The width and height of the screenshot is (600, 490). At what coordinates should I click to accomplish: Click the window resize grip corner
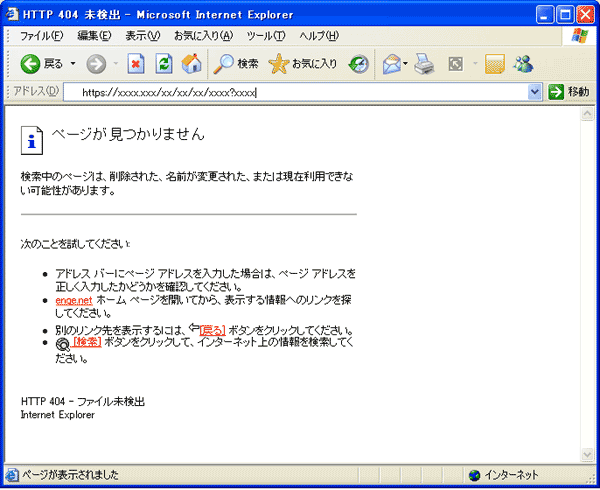coord(592,478)
